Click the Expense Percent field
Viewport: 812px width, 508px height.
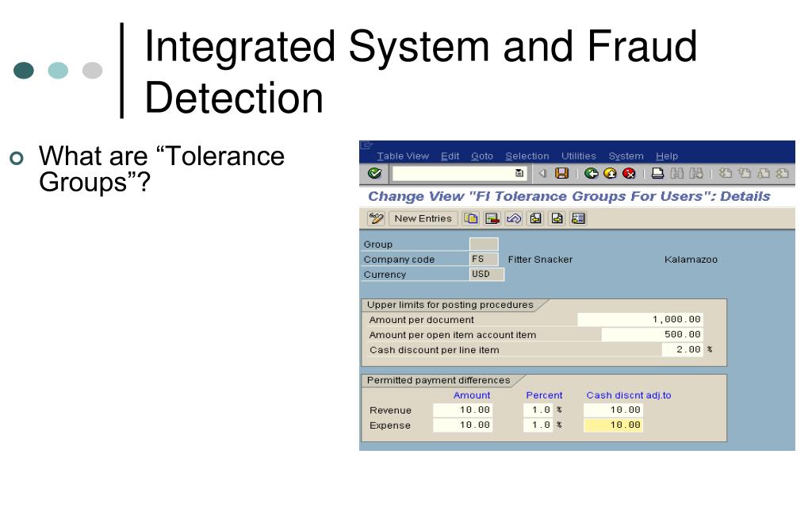click(x=538, y=425)
